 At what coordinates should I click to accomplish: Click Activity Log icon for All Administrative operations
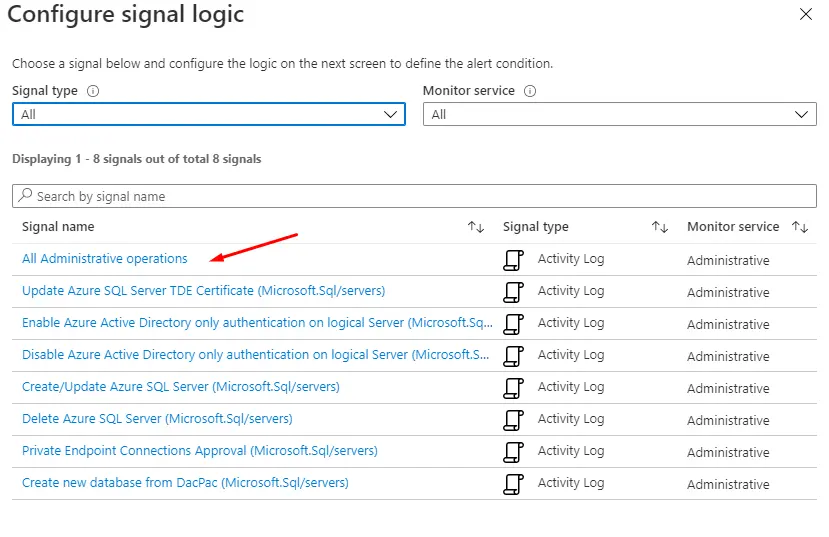(513, 260)
